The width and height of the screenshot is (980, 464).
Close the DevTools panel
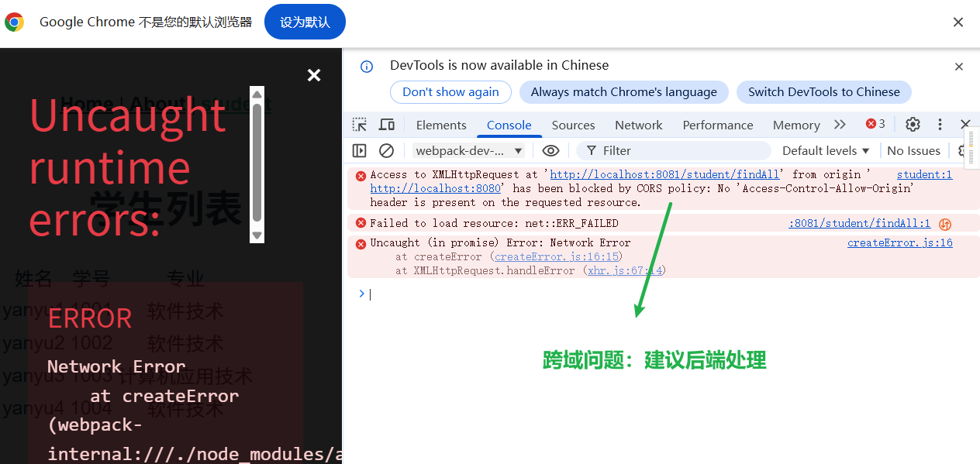(x=965, y=125)
